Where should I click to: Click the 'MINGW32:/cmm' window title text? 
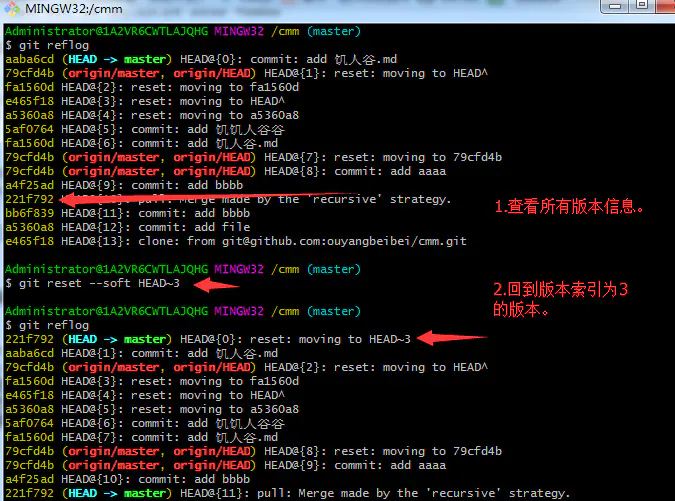74,9
